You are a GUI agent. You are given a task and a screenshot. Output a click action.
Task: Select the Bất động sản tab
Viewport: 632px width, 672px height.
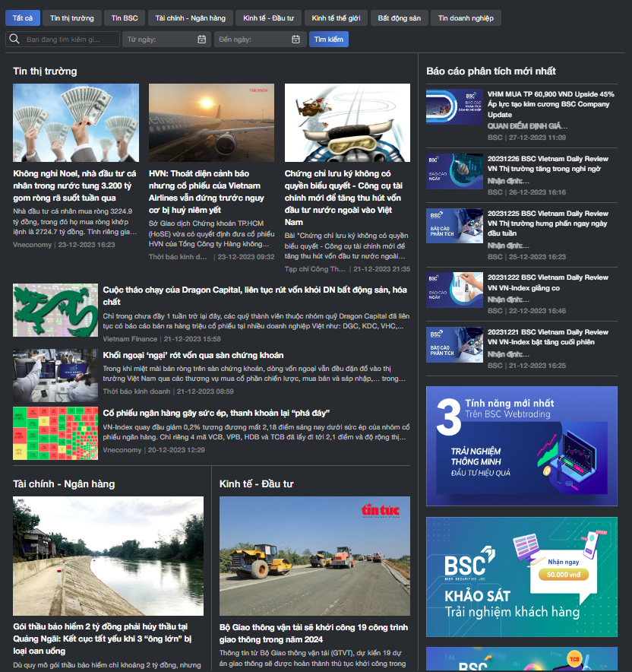click(x=399, y=18)
